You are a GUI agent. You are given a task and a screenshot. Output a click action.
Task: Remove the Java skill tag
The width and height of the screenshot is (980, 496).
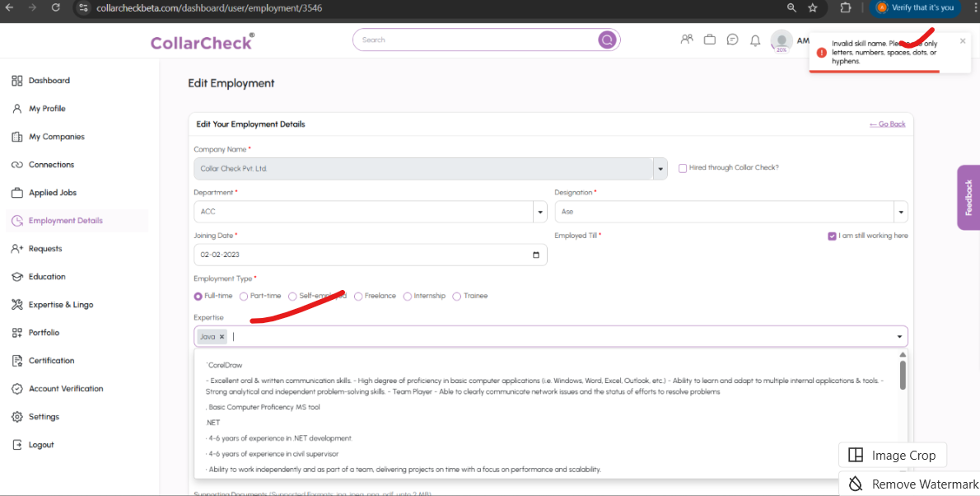222,337
